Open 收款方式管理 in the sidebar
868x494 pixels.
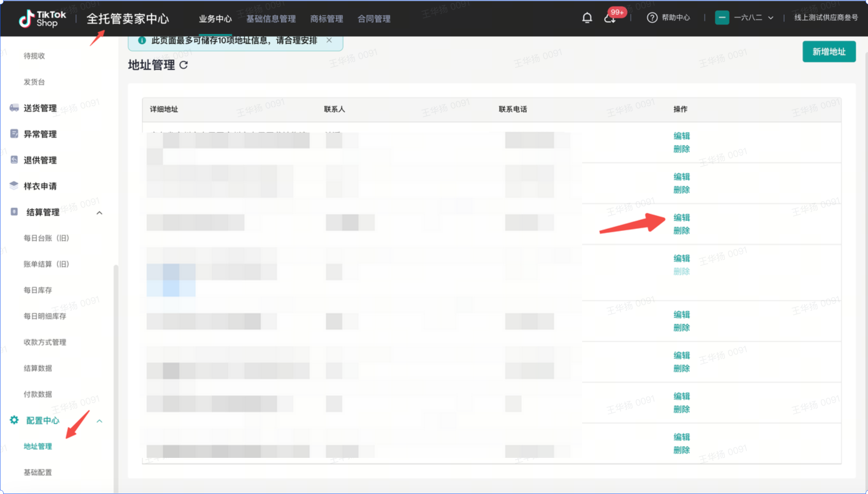click(x=45, y=342)
